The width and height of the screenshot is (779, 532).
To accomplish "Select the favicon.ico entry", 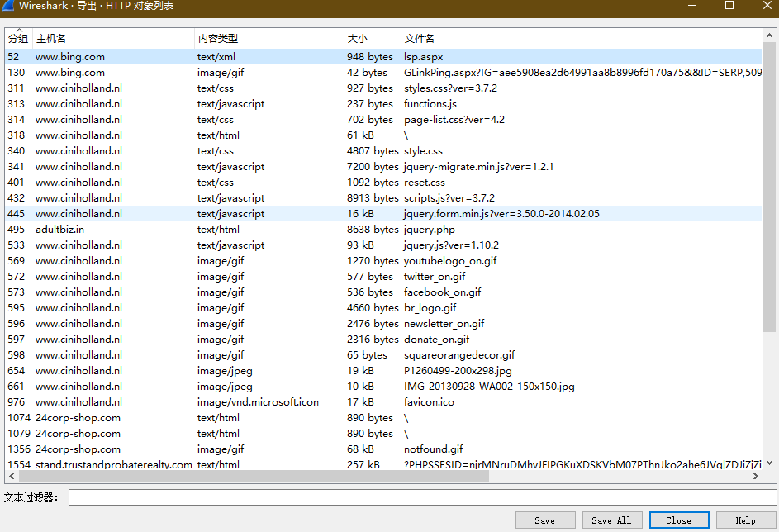I will pyautogui.click(x=384, y=401).
